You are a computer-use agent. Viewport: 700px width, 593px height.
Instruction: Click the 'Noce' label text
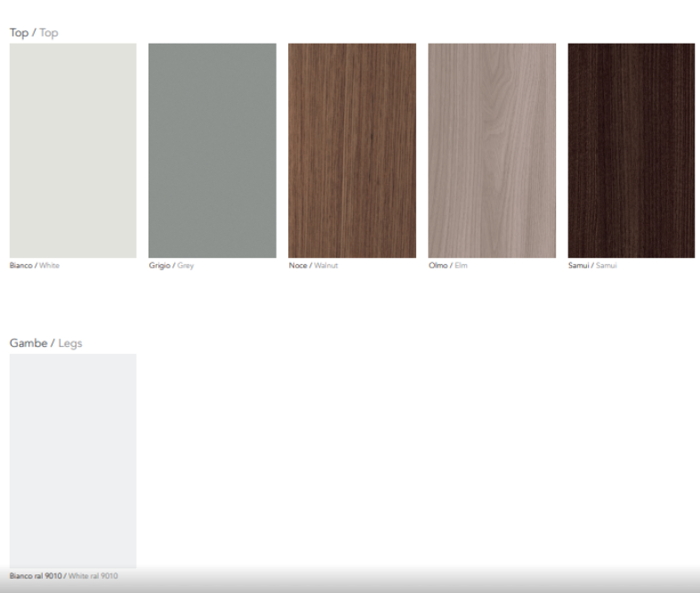click(x=298, y=266)
